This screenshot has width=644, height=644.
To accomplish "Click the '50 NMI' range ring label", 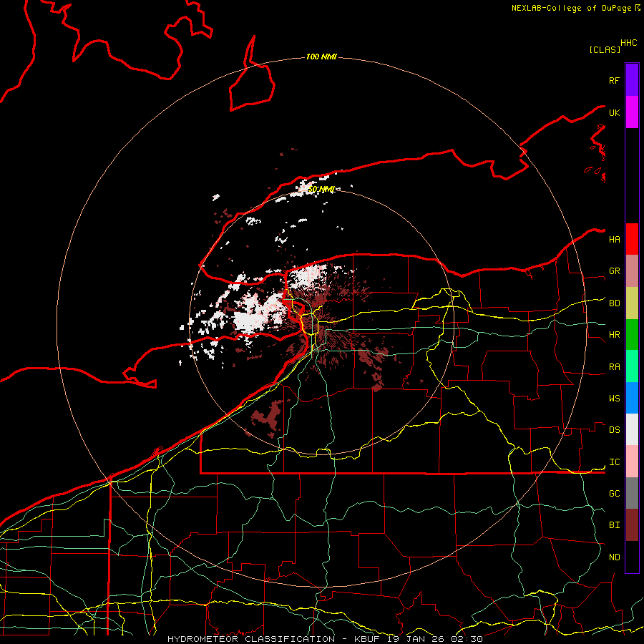I will (321, 190).
